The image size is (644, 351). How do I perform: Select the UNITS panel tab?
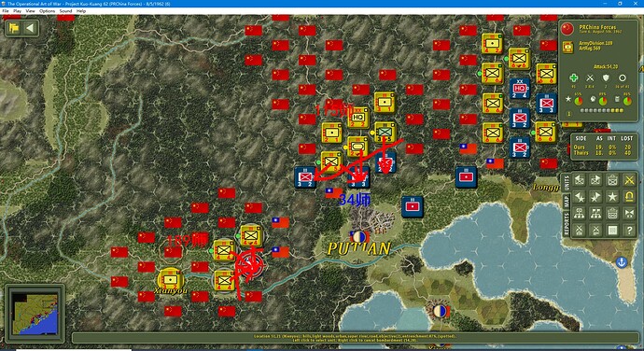tap(567, 182)
